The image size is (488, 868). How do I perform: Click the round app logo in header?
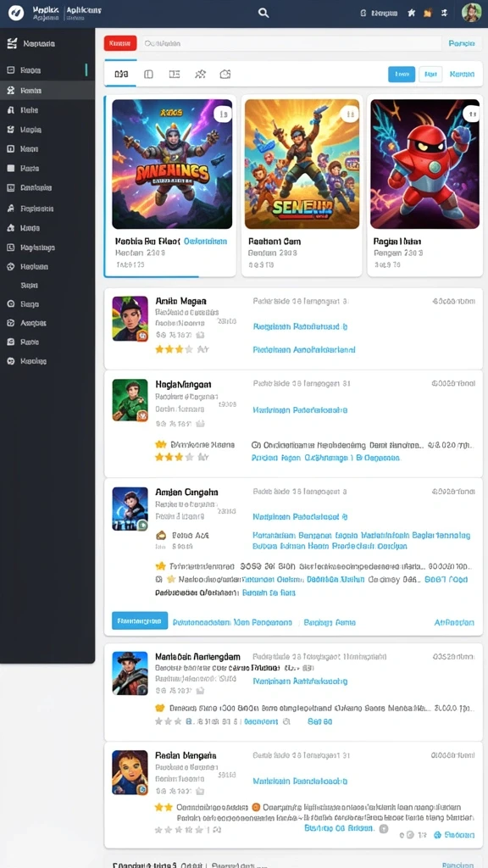16,13
